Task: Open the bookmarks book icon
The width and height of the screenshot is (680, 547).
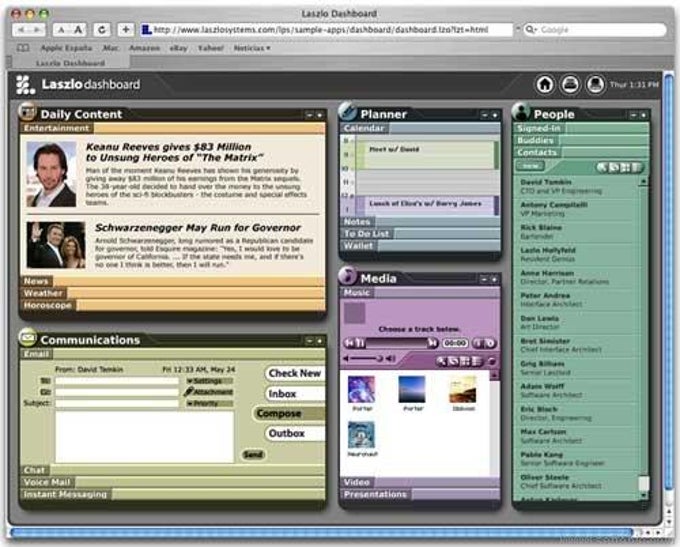Action: [23, 48]
